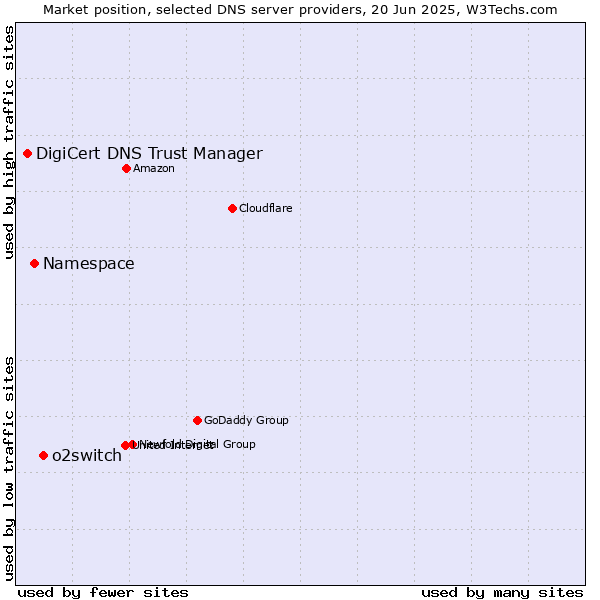This screenshot has width=600, height=600.
Task: Click the "Namespace" label text
Action: click(x=89, y=264)
